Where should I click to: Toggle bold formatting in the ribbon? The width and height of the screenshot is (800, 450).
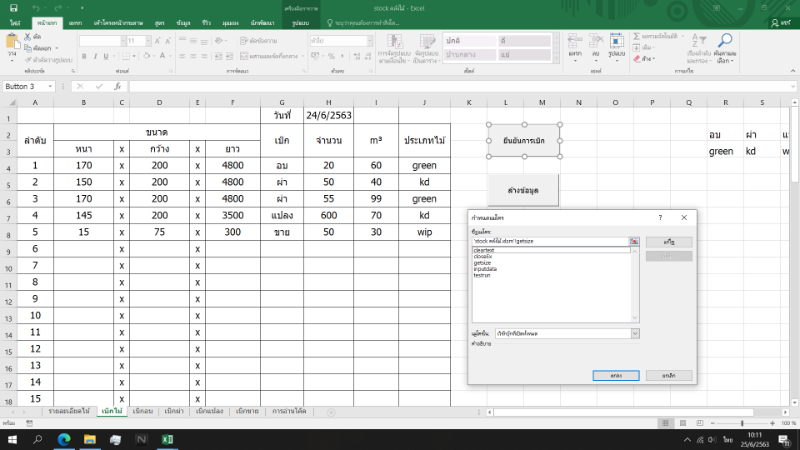pyautogui.click(x=83, y=58)
